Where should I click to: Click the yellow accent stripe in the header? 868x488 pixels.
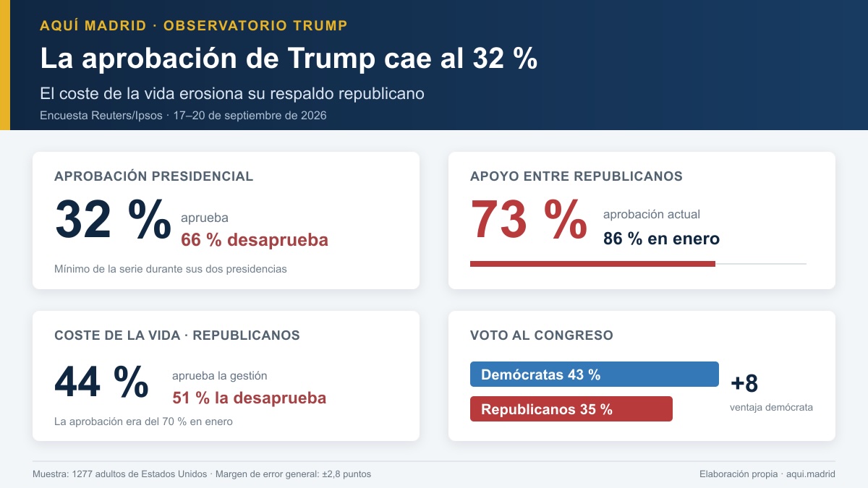(x=5, y=65)
